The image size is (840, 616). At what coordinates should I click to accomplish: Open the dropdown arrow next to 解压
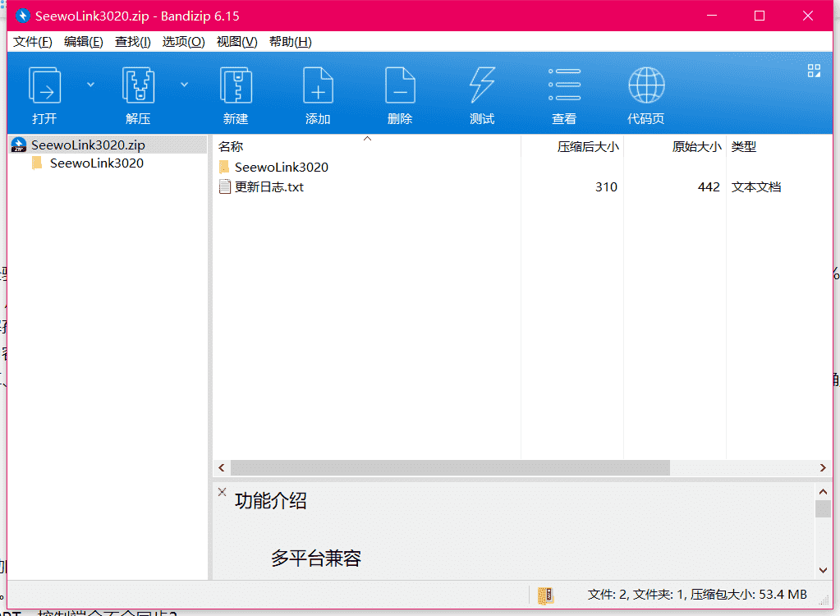point(184,85)
